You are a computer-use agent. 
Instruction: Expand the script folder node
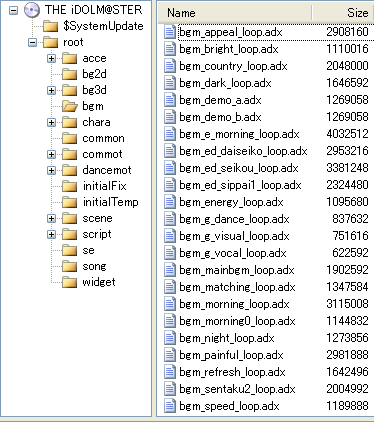[51, 234]
